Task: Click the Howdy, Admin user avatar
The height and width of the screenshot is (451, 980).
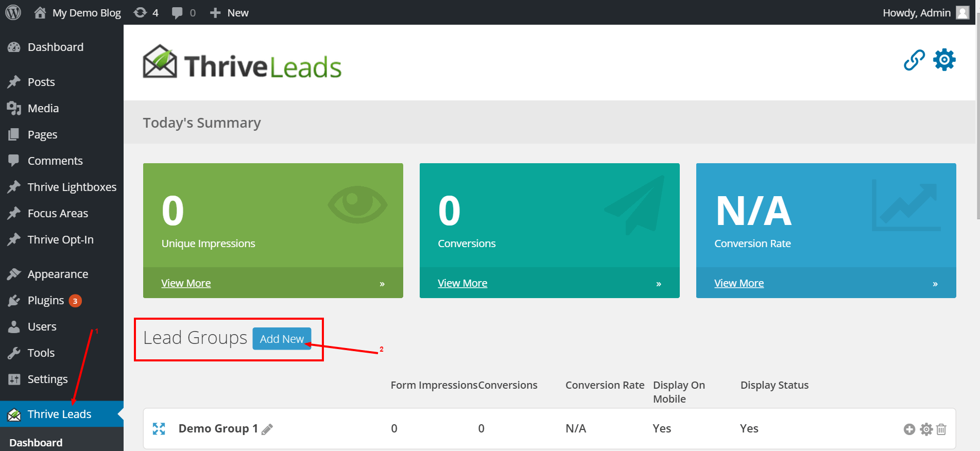Action: (962, 12)
